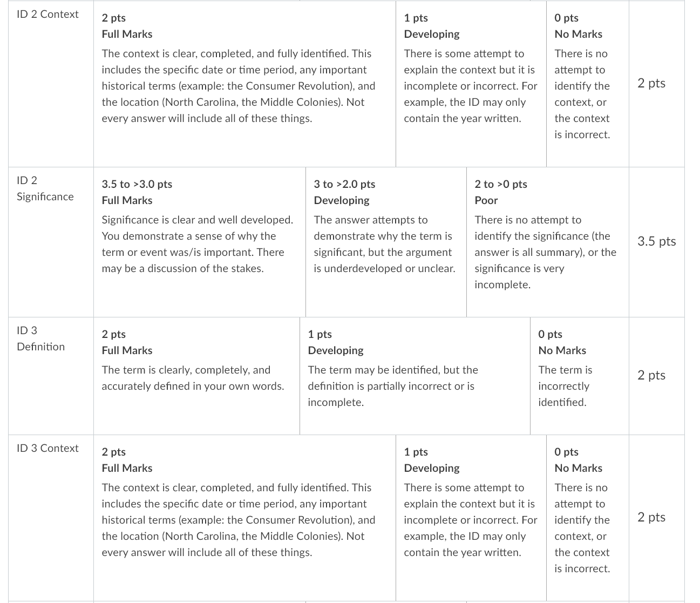700x603 pixels.
Task: Pick ID 3 Definition Full Marks rating
Action: tap(196, 376)
